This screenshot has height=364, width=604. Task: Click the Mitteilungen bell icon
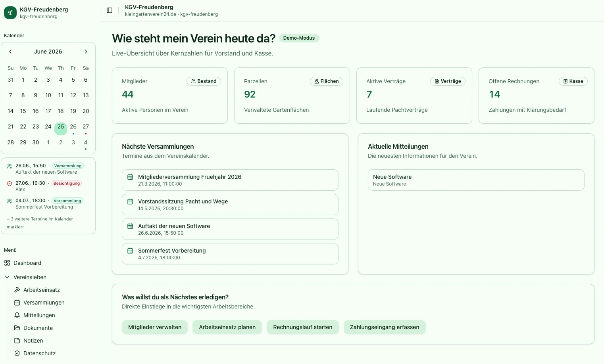click(x=17, y=315)
